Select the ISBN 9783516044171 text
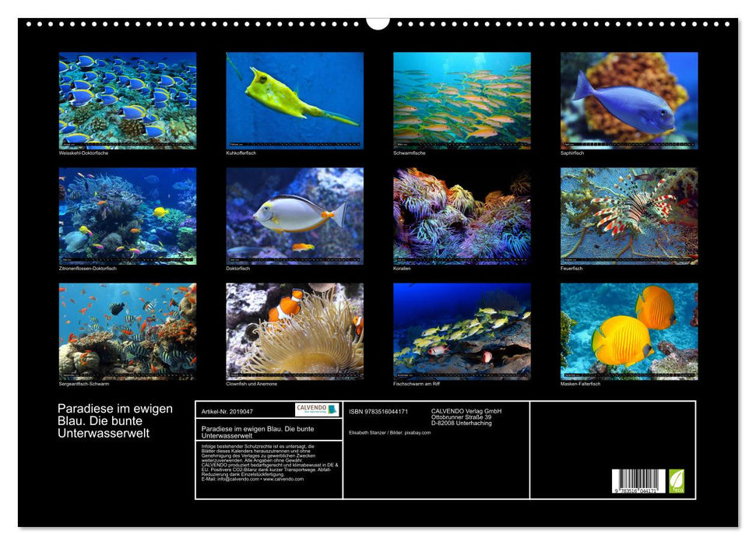Viewport: 756px width, 545px height. point(378,410)
